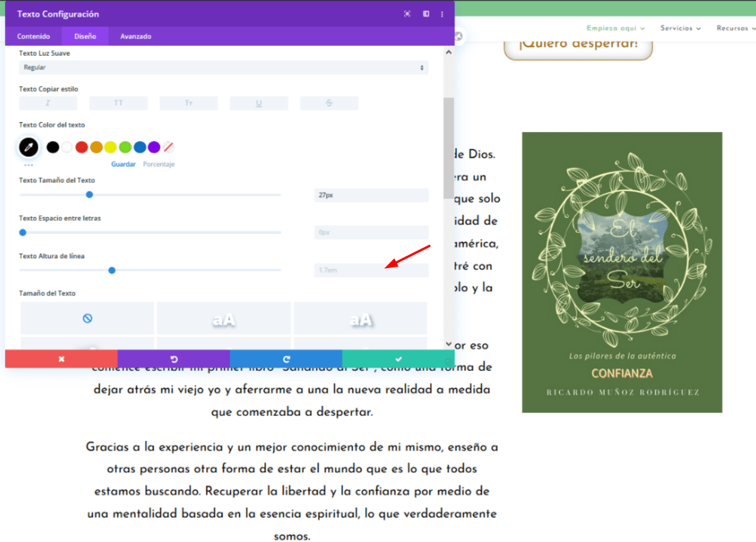Select the black color swatch

tap(53, 147)
